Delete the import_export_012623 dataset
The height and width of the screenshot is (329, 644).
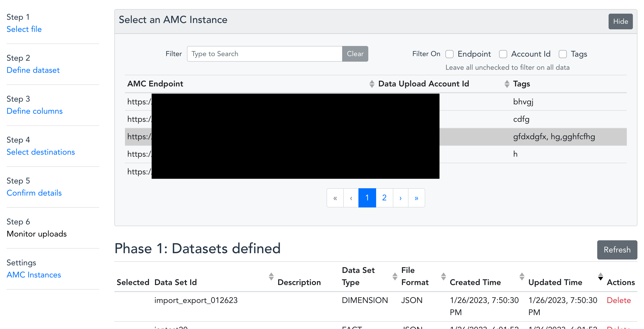pos(619,300)
